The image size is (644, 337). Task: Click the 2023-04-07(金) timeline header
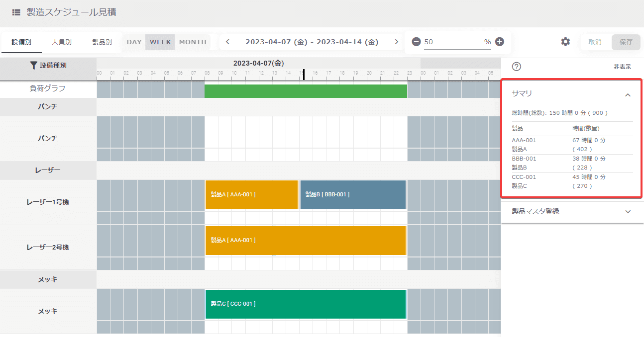point(258,63)
